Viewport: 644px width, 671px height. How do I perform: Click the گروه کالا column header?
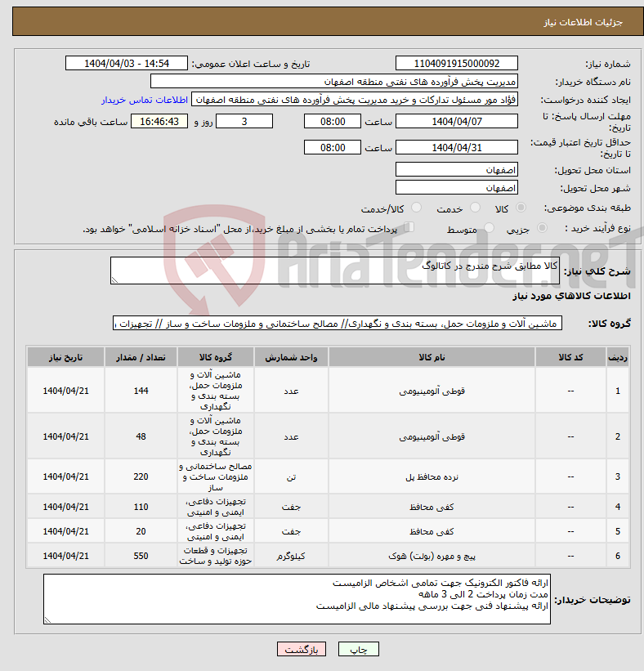[216, 357]
